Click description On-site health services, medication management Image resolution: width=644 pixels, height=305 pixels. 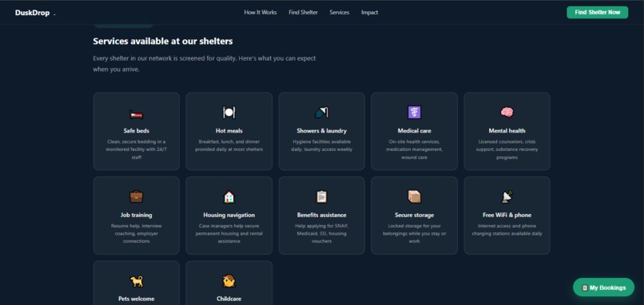415,149
